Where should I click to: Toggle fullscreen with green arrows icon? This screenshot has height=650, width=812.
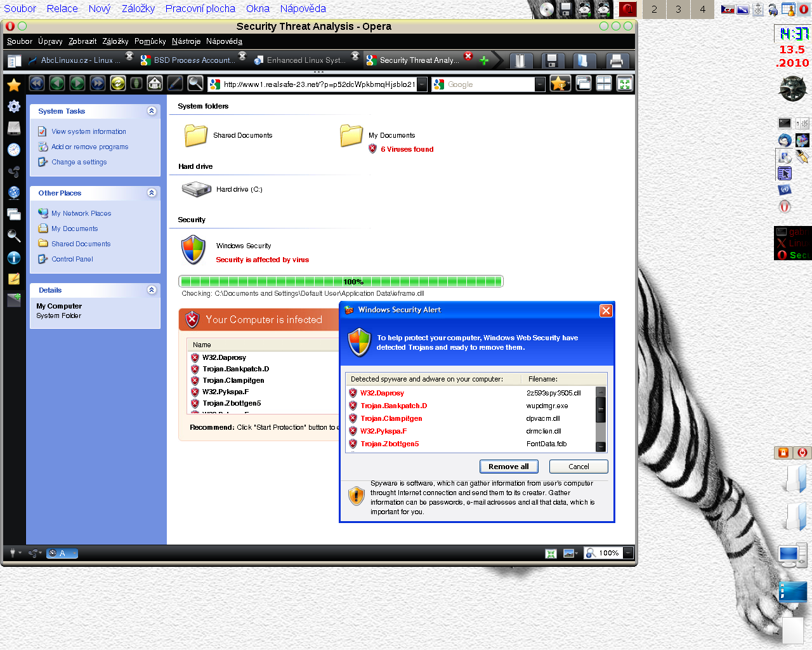pyautogui.click(x=625, y=84)
